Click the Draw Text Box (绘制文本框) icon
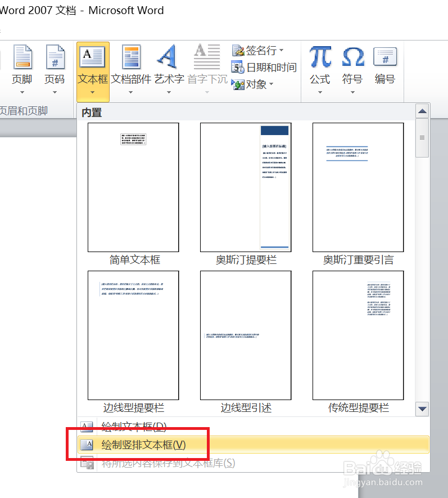This screenshot has width=448, height=498. [x=87, y=427]
